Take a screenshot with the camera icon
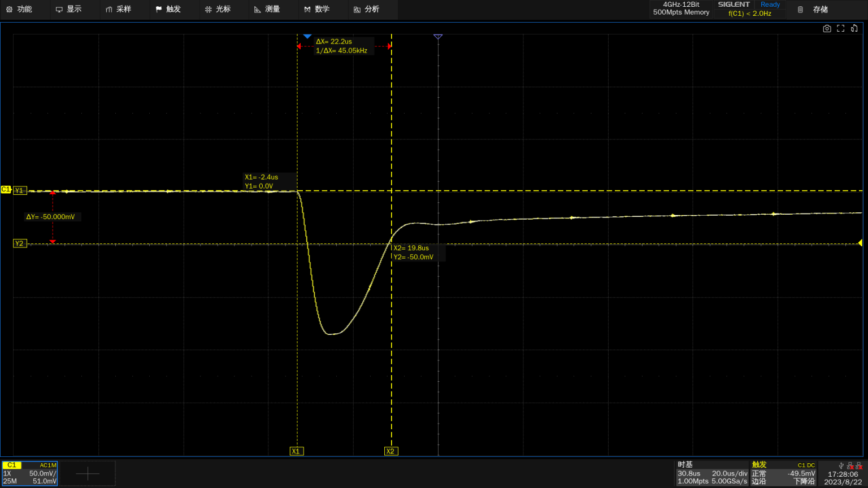Screen dimensions: 868x488 [827, 29]
